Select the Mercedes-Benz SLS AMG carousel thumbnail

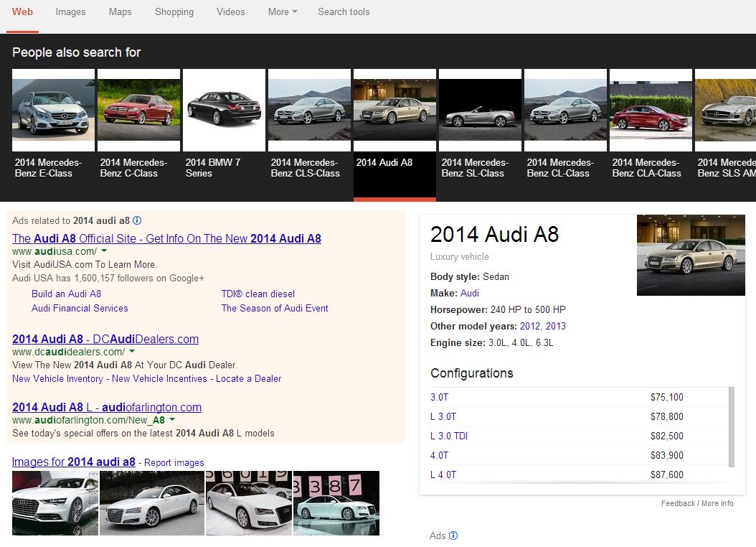click(x=725, y=110)
